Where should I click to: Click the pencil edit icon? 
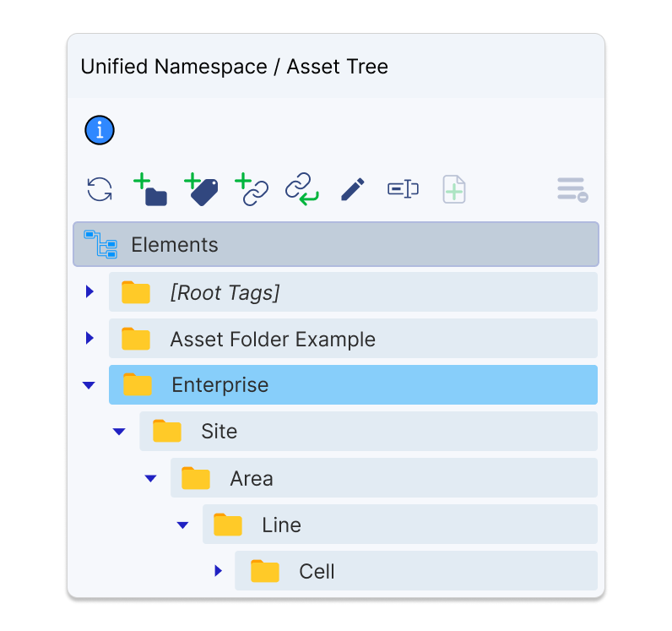353,189
